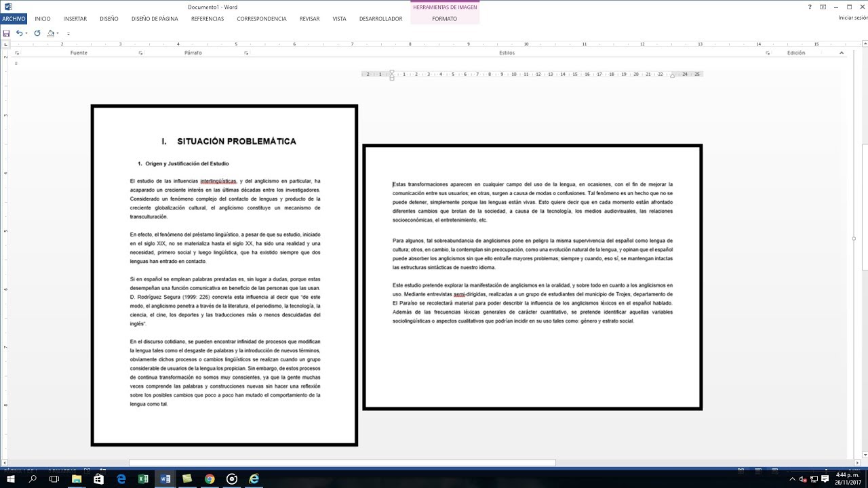The height and width of the screenshot is (488, 868).
Task: Open the ARCHIVO tab
Action: pos(14,19)
